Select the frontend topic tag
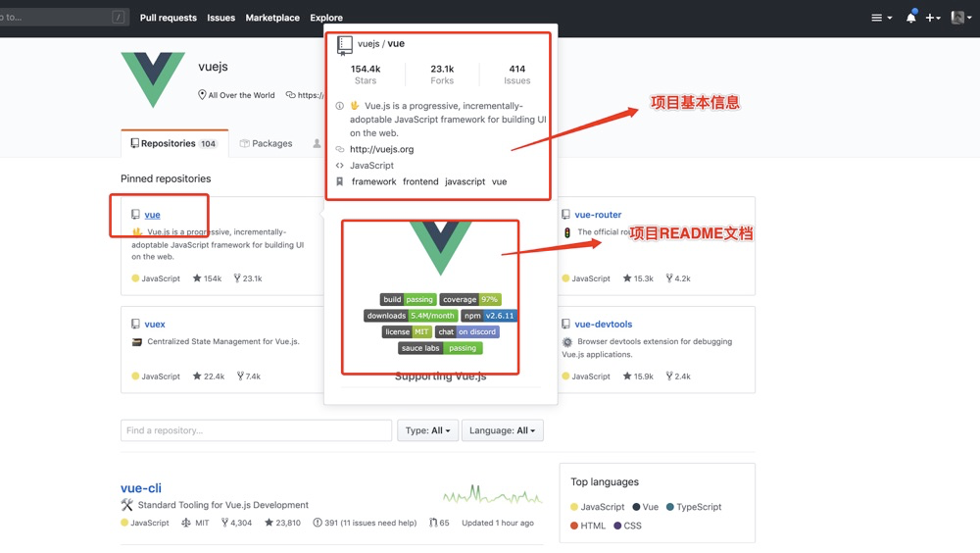Image resolution: width=980 pixels, height=553 pixels. (420, 181)
